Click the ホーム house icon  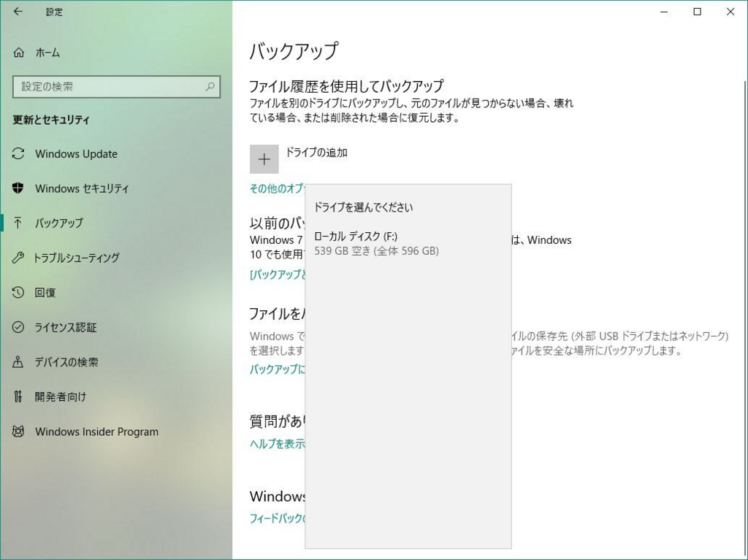[16, 52]
